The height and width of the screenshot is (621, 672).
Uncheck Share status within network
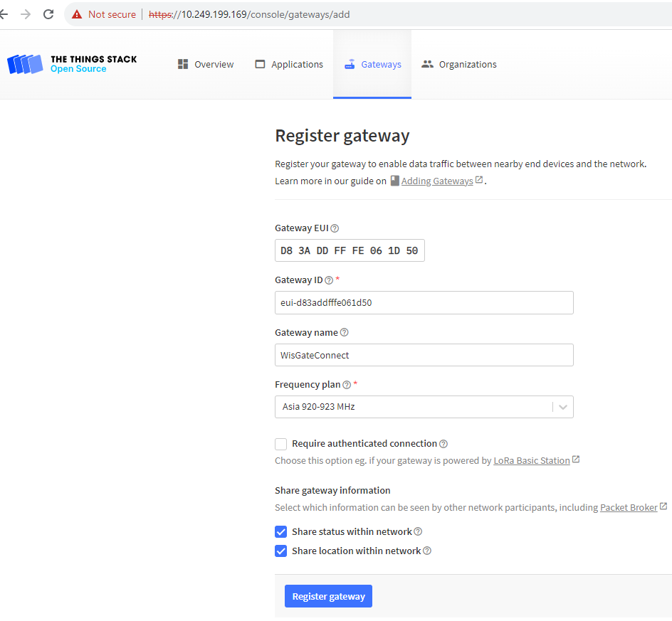(280, 531)
